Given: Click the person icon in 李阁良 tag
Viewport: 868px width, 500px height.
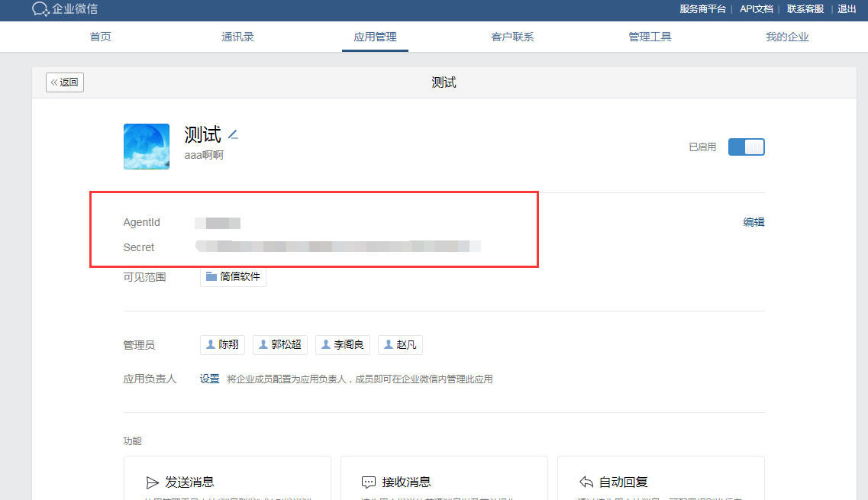Looking at the screenshot, I should pos(325,344).
